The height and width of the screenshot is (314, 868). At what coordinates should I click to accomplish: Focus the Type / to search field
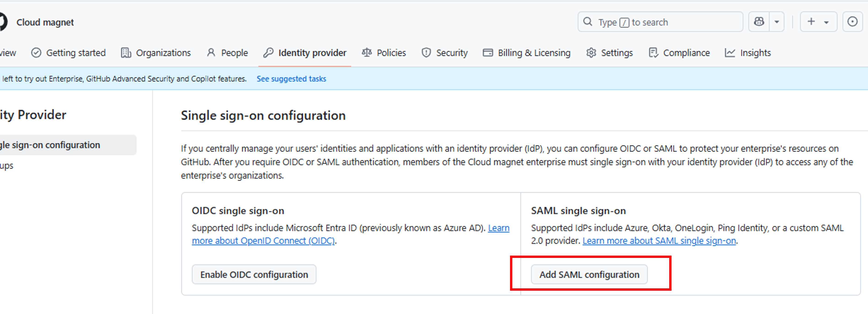click(660, 22)
